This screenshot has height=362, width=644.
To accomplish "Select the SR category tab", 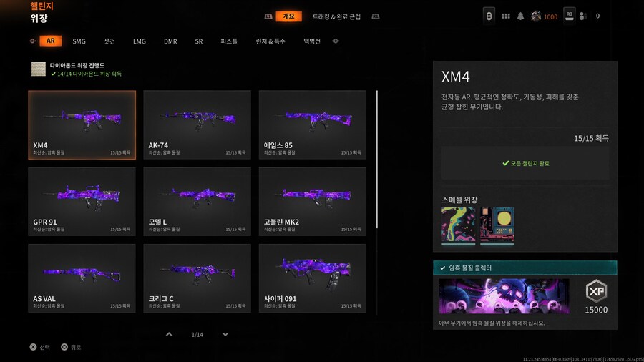I will click(x=199, y=41).
